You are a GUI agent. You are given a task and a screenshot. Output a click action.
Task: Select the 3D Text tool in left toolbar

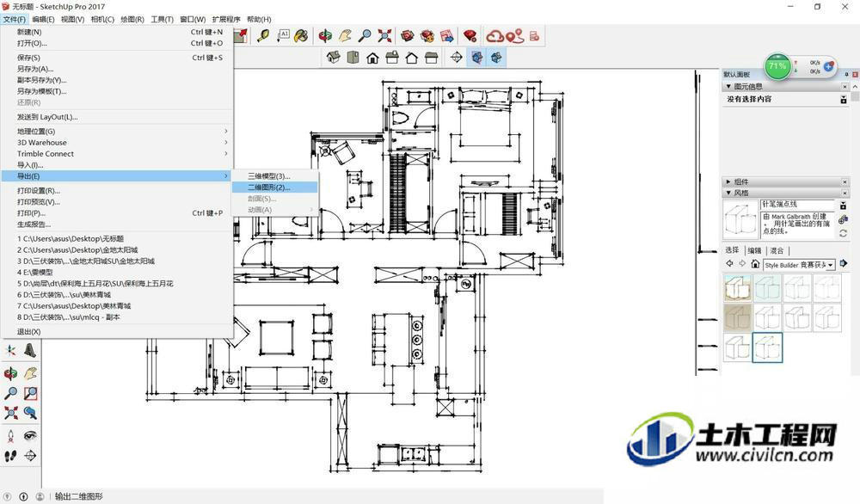(x=30, y=350)
